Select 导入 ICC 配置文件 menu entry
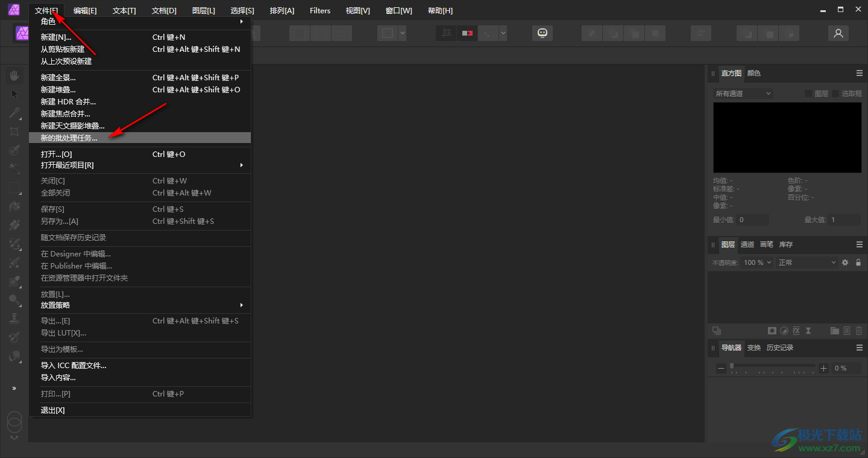Screen dimensions: 868x458 pyautogui.click(x=74, y=366)
